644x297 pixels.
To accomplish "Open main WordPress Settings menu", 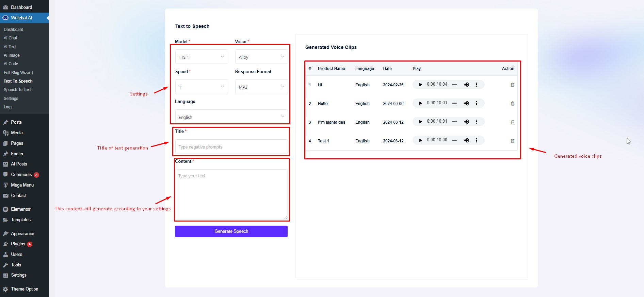I will click(25, 275).
